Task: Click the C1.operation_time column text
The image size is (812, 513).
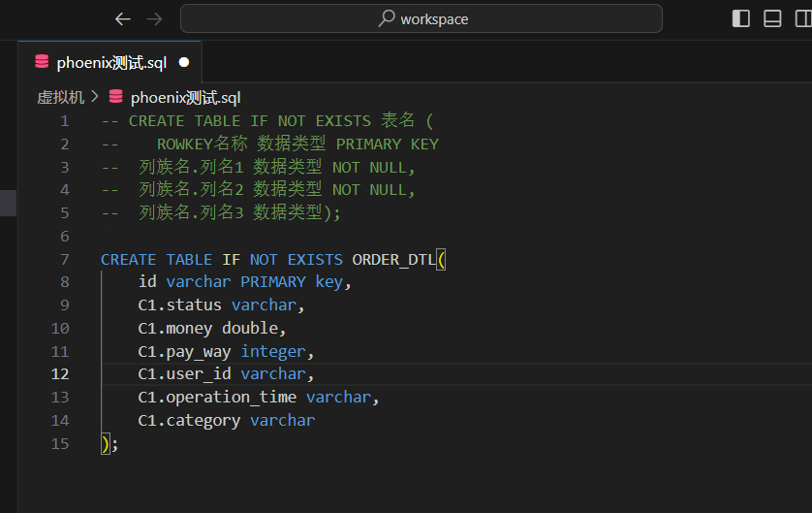Action: [x=217, y=398]
